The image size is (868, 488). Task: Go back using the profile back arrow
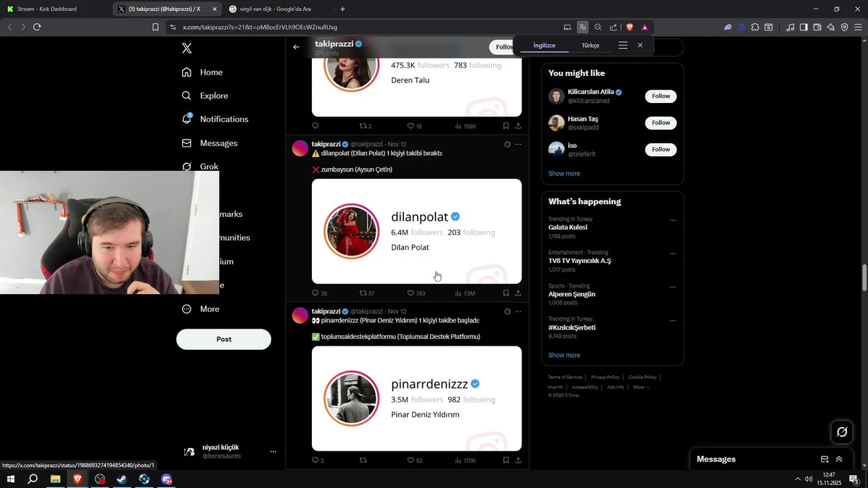point(296,47)
